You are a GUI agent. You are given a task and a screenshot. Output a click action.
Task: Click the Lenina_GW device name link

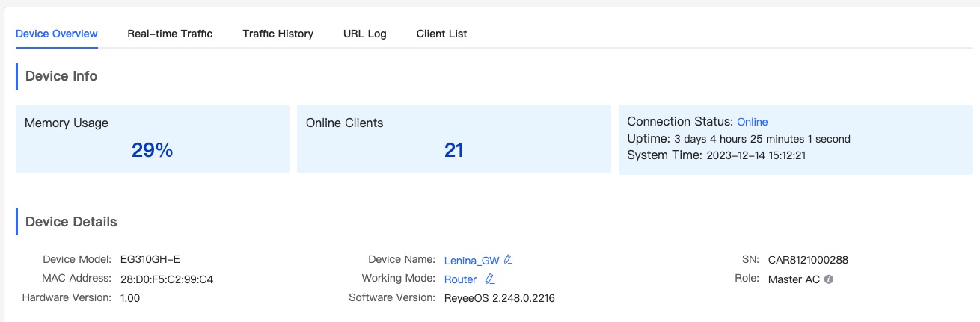coord(471,261)
